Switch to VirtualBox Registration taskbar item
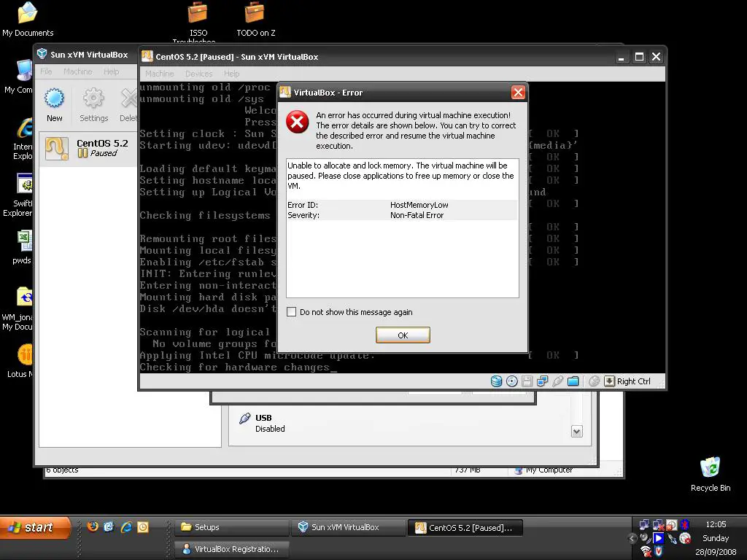 (x=232, y=549)
